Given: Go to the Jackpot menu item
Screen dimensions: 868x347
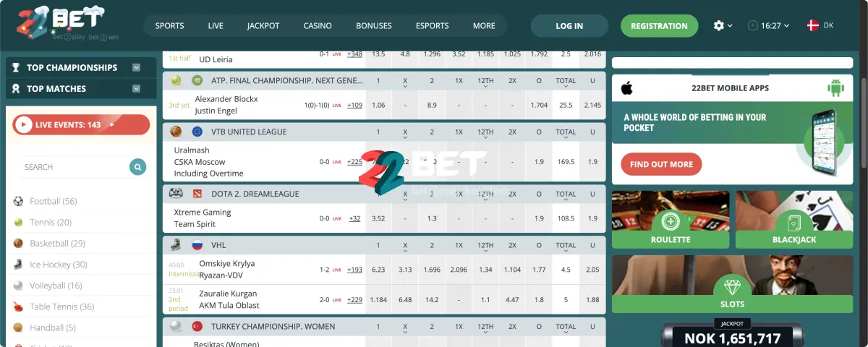Looking at the screenshot, I should click(x=263, y=26).
